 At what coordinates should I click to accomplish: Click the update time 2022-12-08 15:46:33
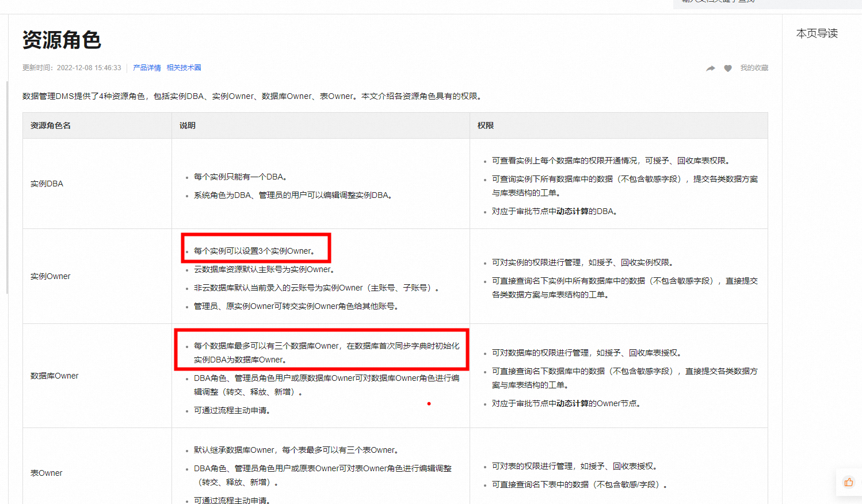click(89, 68)
